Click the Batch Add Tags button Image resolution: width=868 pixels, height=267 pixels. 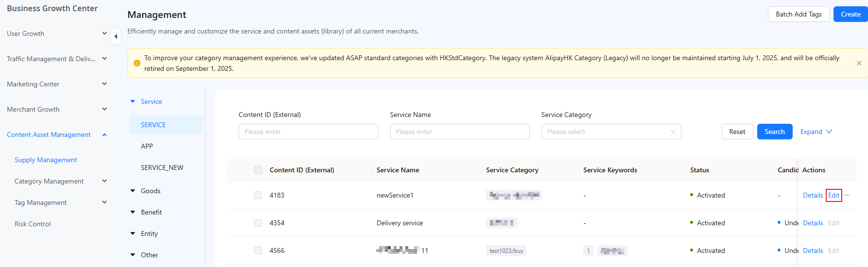coord(799,14)
